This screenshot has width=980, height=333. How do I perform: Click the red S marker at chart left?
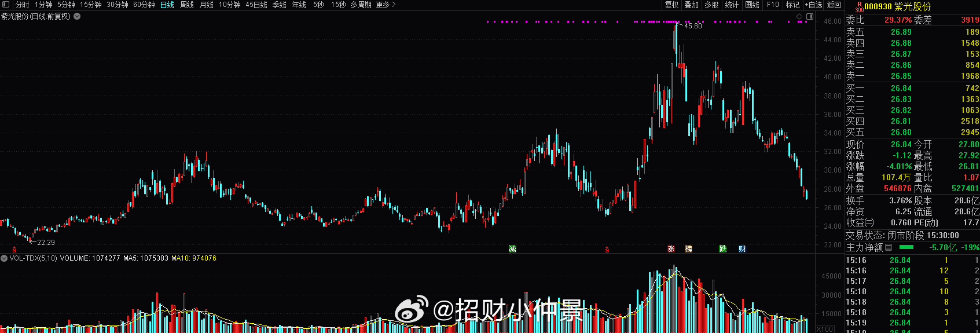pyautogui.click(x=14, y=250)
